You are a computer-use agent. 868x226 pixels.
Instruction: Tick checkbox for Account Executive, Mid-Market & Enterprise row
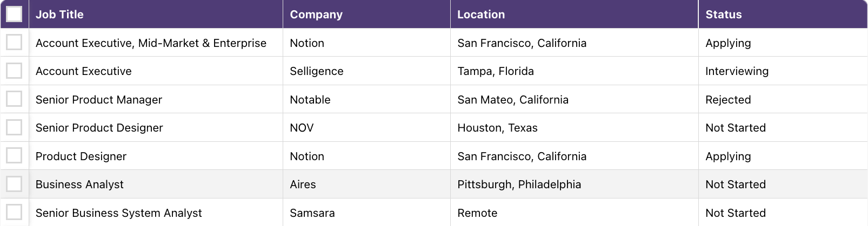[14, 42]
